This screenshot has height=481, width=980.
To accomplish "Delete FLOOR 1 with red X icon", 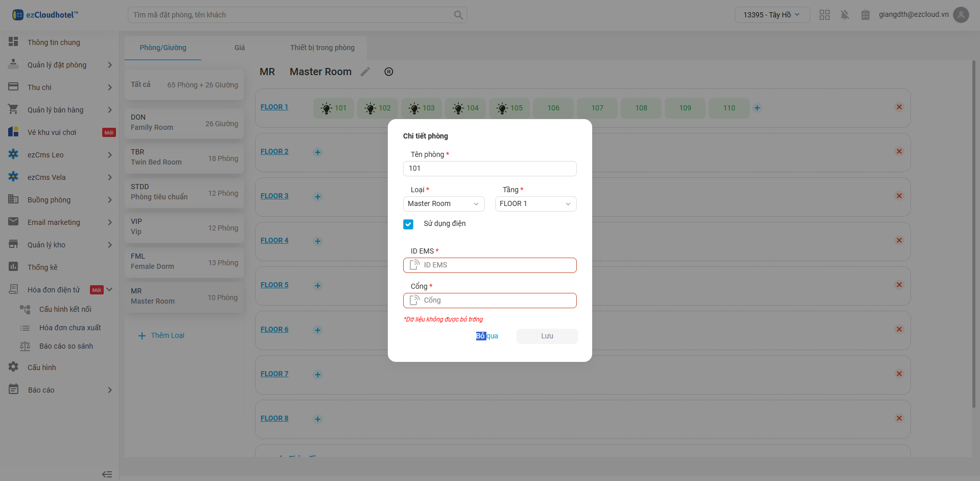I will tap(899, 107).
